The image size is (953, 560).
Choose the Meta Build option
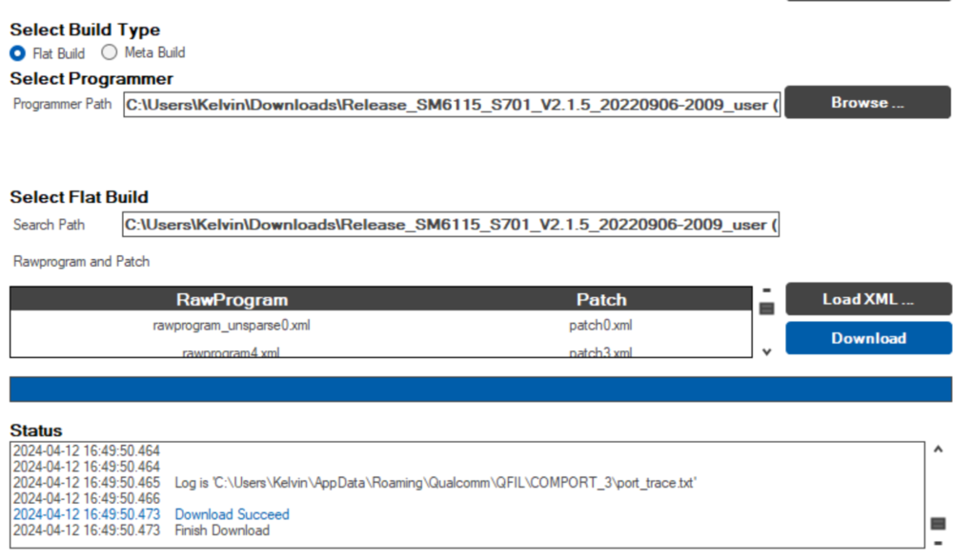(x=110, y=53)
